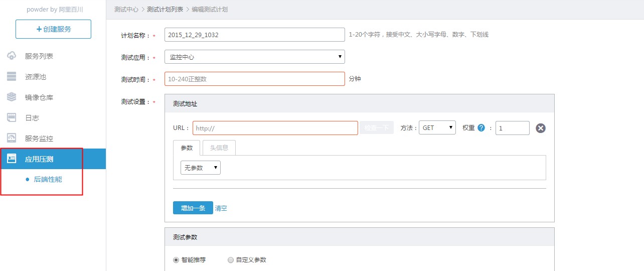Open 后端性能 in the sidebar
This screenshot has height=271, width=644.
(48, 179)
